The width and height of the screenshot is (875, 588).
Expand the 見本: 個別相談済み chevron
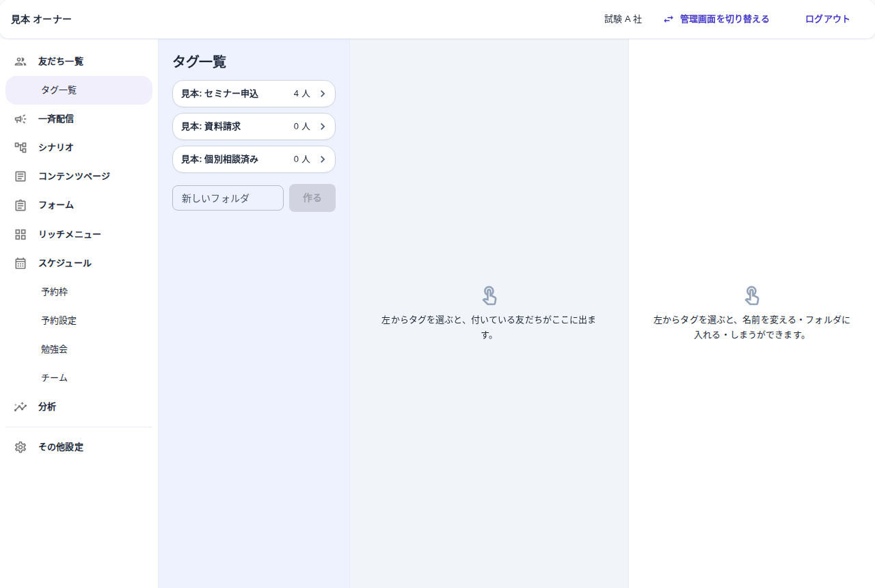click(323, 159)
